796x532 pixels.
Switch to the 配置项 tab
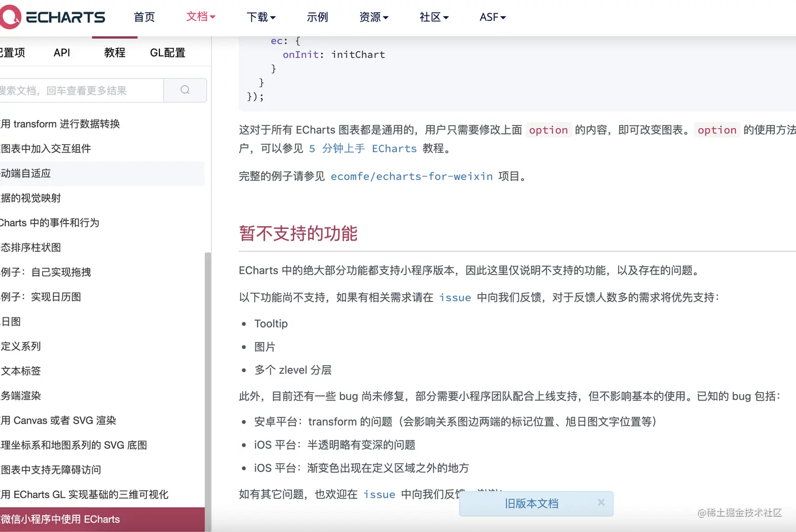pyautogui.click(x=12, y=53)
